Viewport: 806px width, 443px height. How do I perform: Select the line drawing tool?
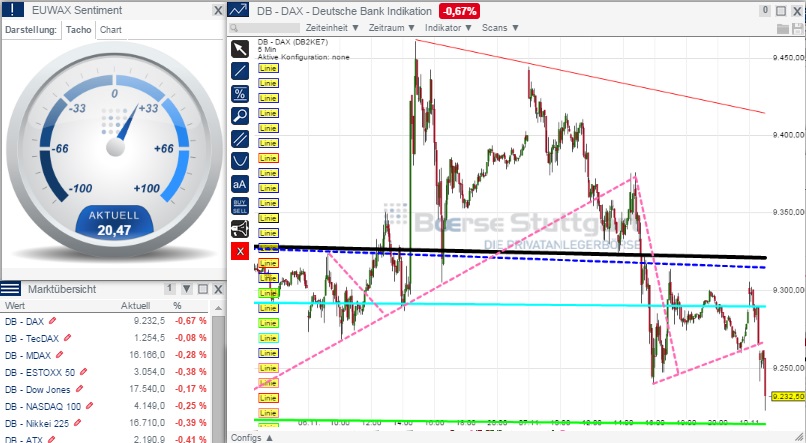click(x=240, y=71)
